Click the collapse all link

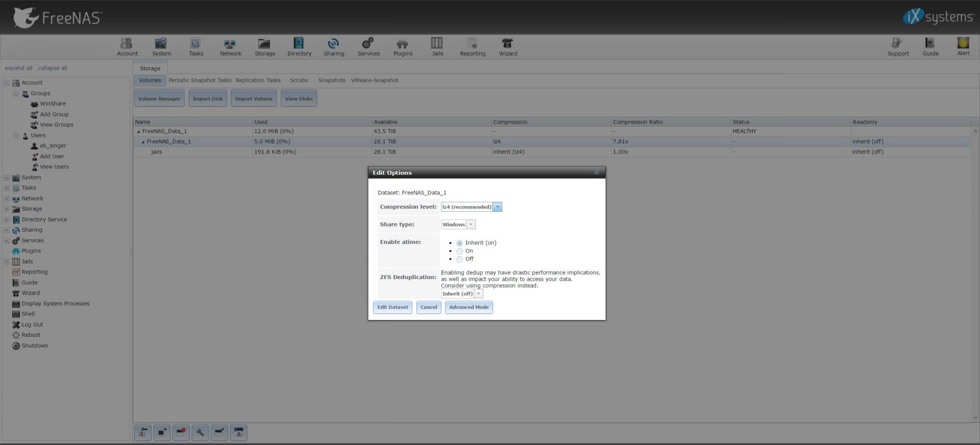(53, 68)
